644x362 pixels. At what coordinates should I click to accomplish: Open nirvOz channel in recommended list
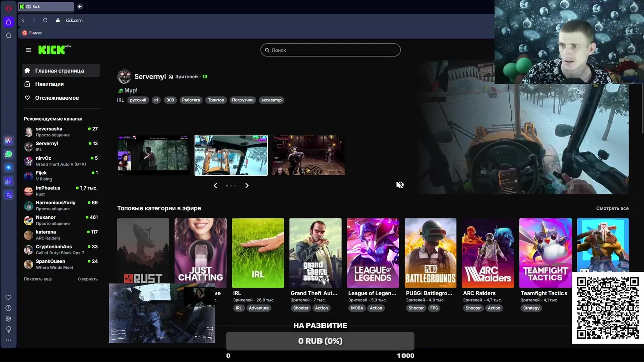click(x=60, y=161)
